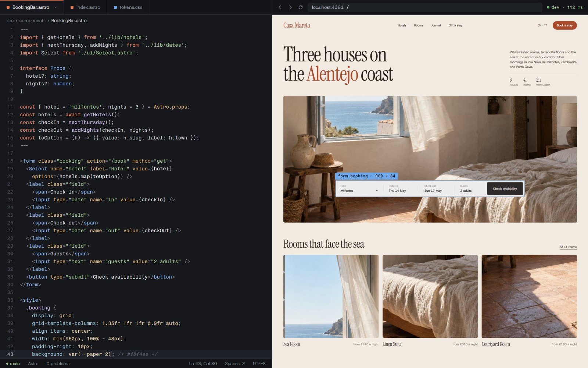588x368 pixels.
Task: Open the Gift a stay link
Action: (455, 25)
